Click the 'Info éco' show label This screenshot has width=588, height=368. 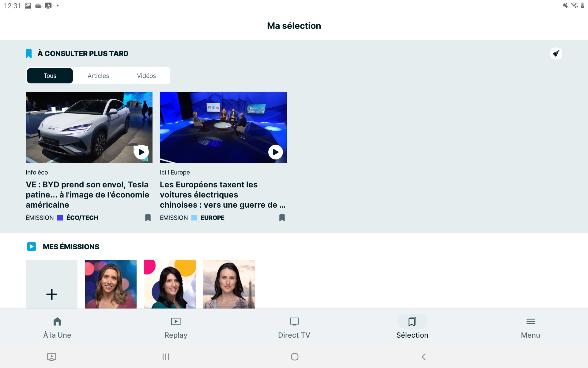37,172
